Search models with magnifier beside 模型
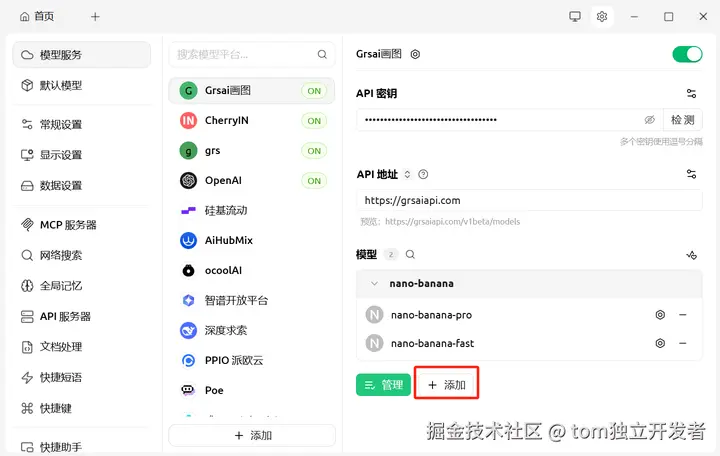This screenshot has width=720, height=456. (x=410, y=254)
